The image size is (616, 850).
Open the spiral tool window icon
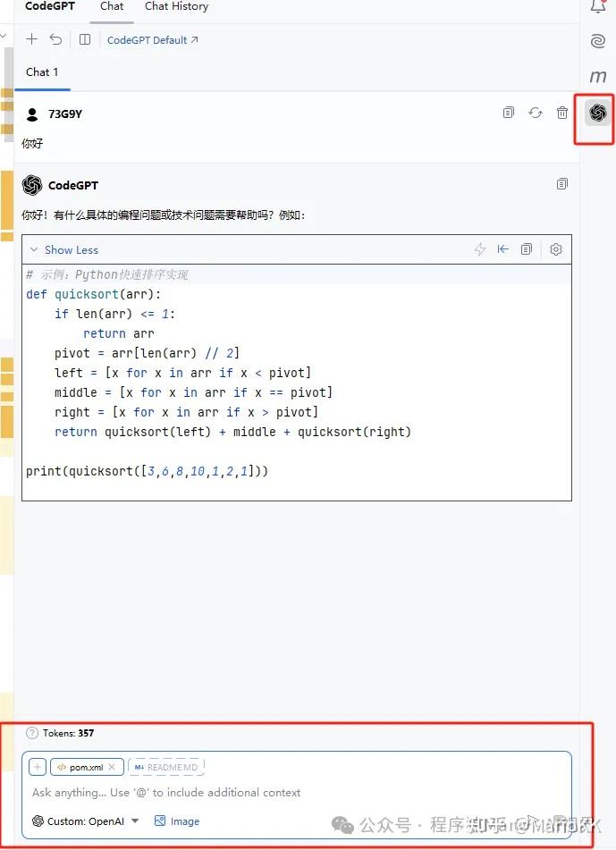coord(597,40)
